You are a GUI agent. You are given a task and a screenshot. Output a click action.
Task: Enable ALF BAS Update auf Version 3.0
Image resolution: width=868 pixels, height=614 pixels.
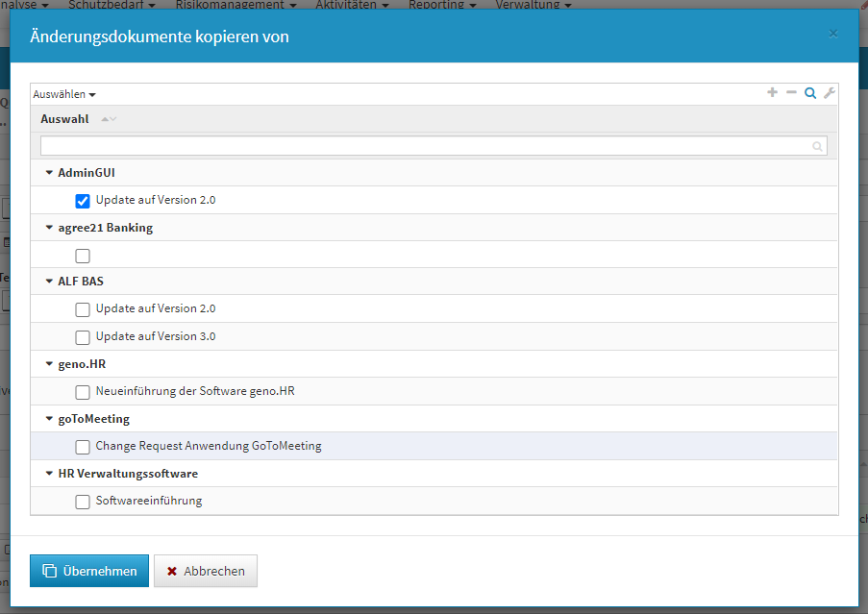click(x=83, y=337)
